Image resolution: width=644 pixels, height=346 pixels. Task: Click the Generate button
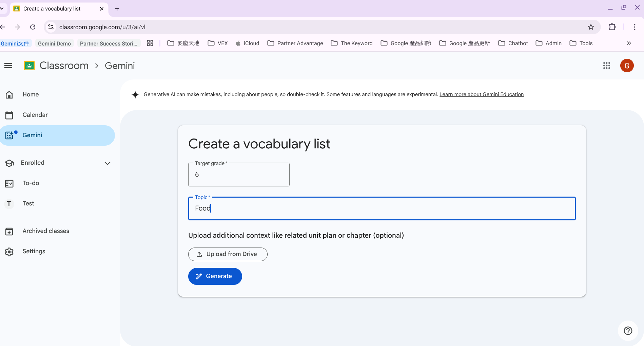pos(215,276)
